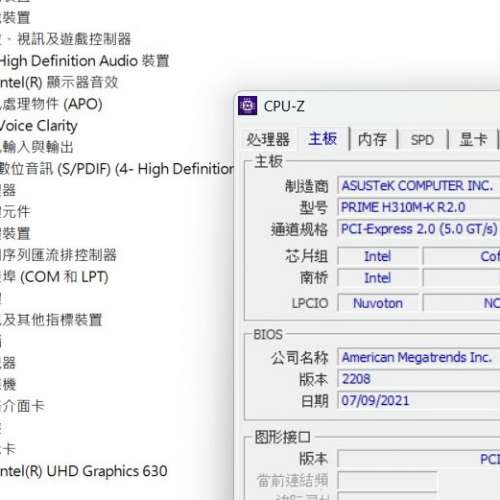Screen dimensions: 500x500
Task: Select 數位音訊 (S/PDIF) device in Device Manager
Action: point(117,169)
